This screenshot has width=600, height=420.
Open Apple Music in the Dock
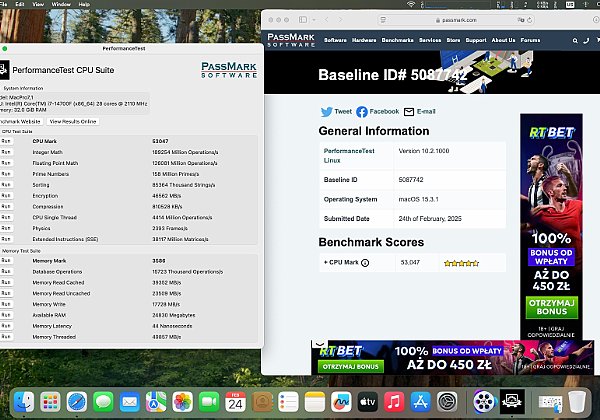394,402
